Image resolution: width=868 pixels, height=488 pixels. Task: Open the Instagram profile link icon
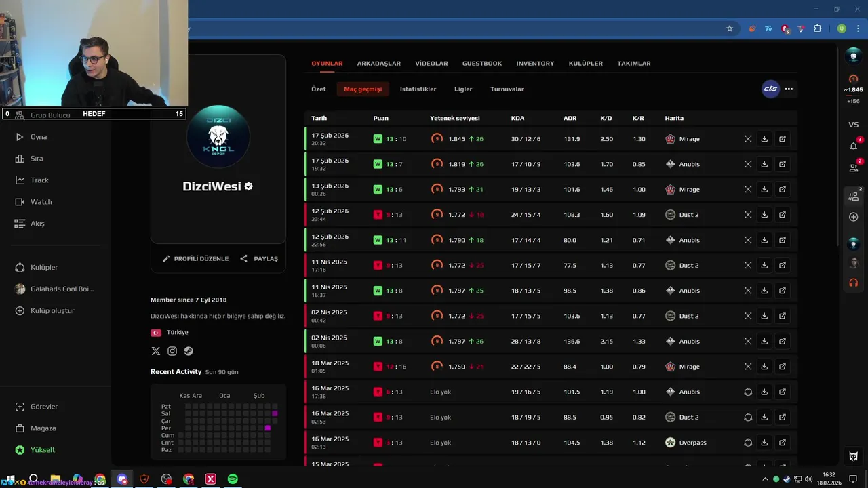pyautogui.click(x=172, y=351)
